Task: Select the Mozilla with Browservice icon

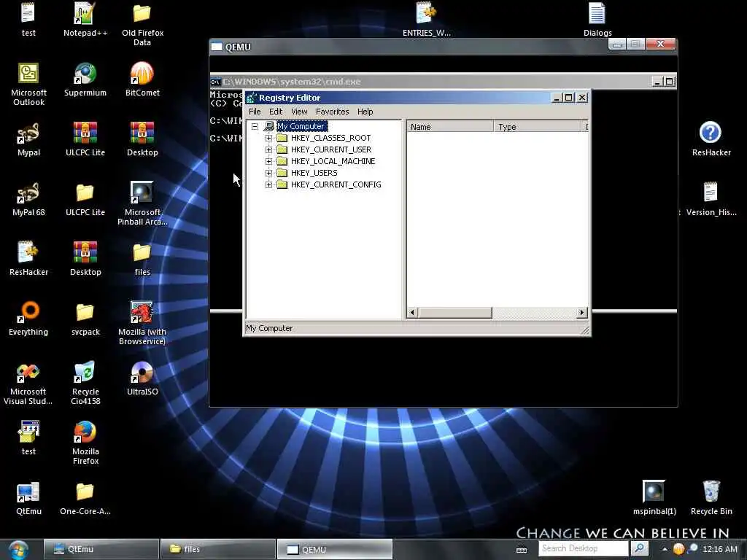Action: [x=142, y=323]
